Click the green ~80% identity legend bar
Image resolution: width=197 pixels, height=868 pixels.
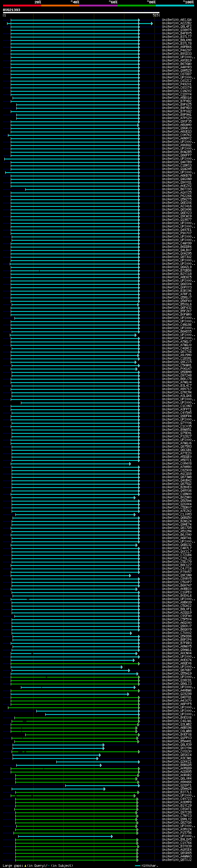coord(137,6)
